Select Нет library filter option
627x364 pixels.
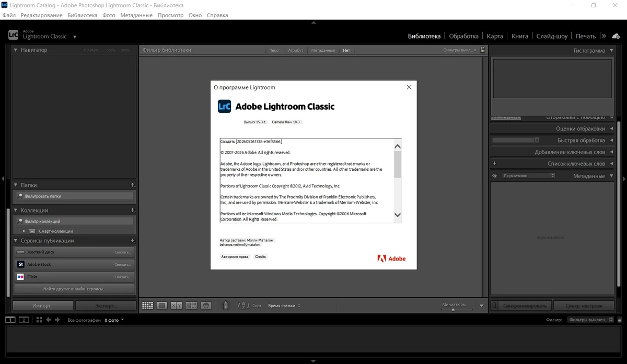[346, 50]
